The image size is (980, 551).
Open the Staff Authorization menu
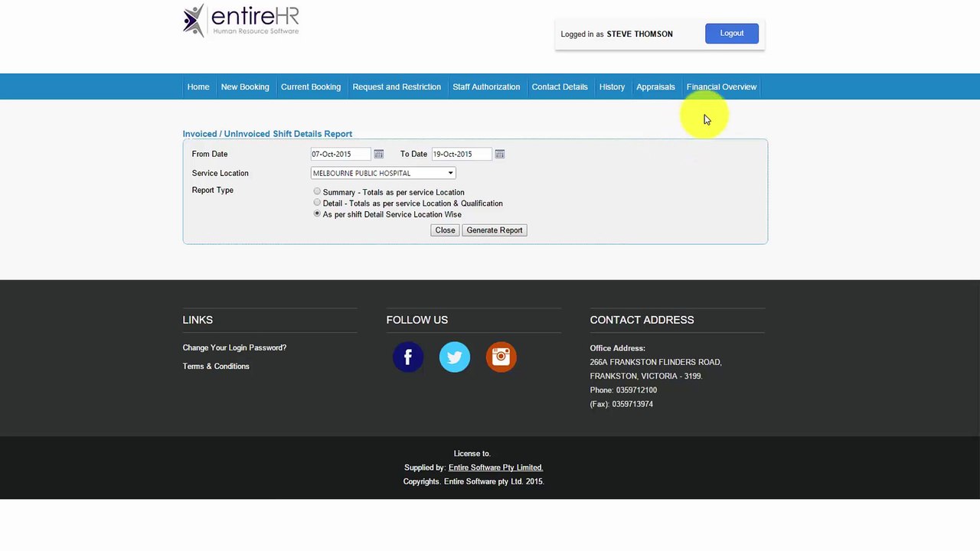486,86
